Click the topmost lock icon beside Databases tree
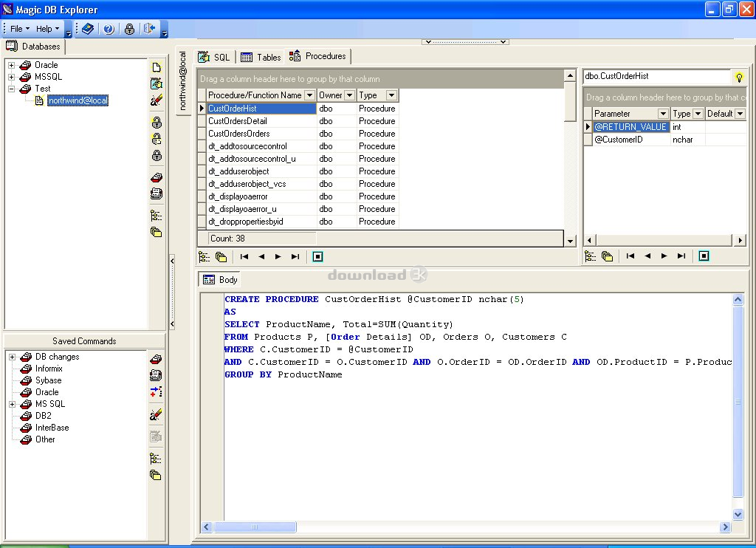The image size is (756, 548). pos(157,122)
